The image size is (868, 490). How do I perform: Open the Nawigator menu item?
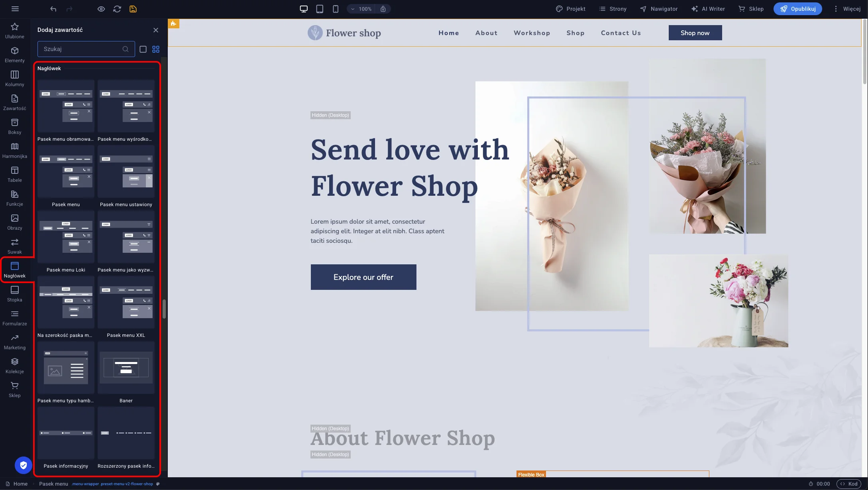[658, 9]
